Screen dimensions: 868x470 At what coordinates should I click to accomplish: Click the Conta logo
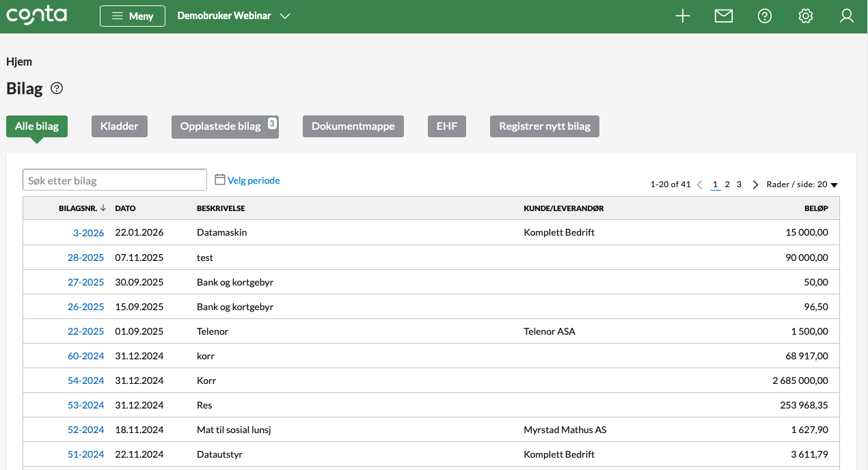point(36,16)
